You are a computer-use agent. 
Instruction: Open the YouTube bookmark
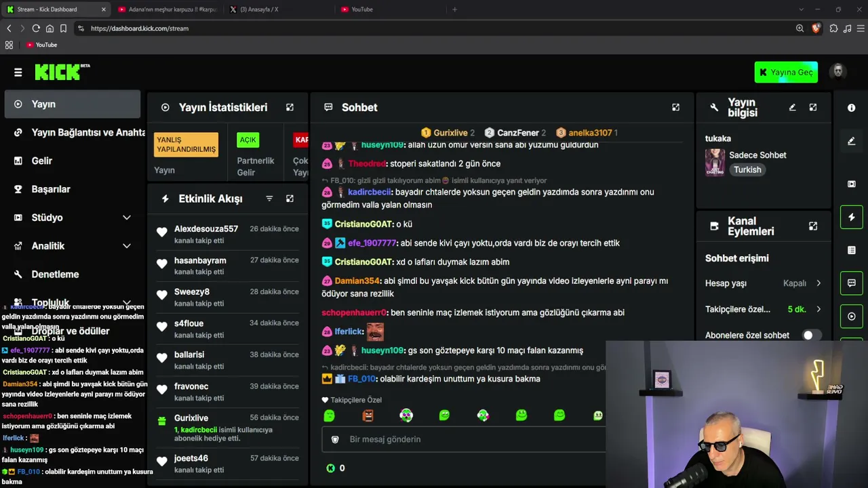pos(41,45)
